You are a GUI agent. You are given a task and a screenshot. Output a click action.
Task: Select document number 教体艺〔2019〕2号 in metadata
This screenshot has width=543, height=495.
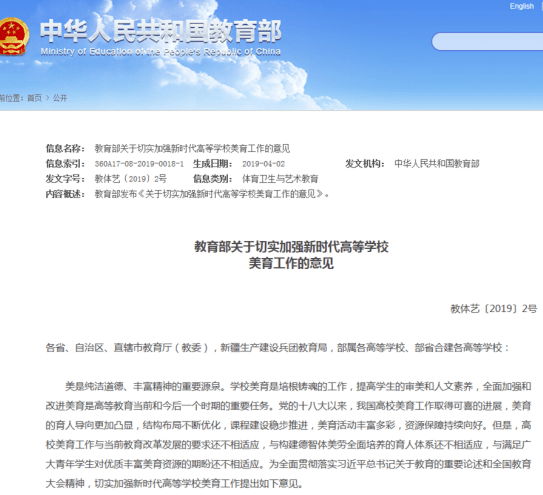(131, 179)
